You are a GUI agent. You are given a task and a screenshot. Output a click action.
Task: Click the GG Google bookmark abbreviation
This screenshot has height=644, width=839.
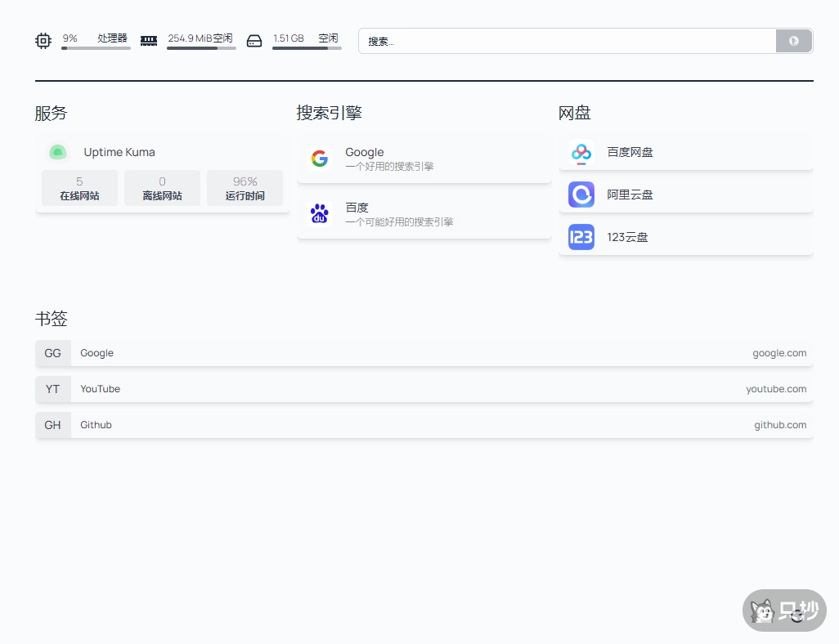(x=53, y=353)
